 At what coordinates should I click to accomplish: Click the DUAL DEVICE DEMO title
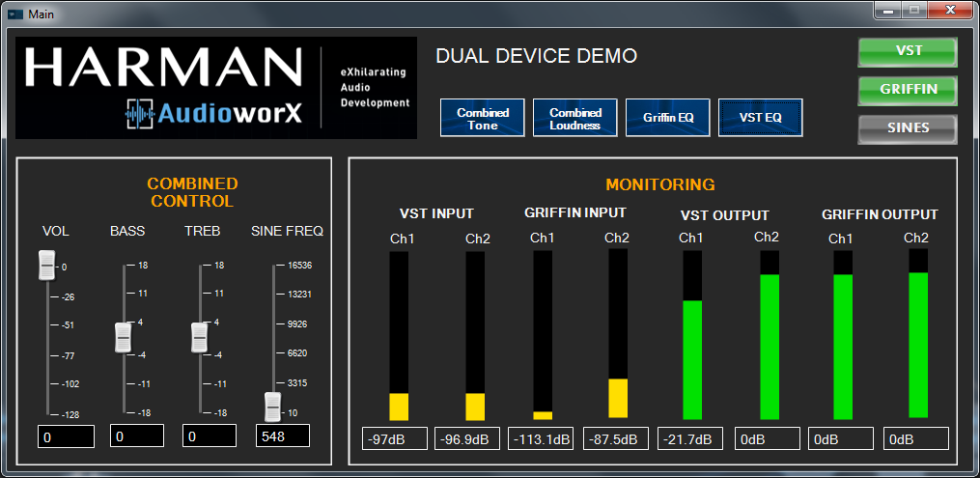(x=536, y=56)
